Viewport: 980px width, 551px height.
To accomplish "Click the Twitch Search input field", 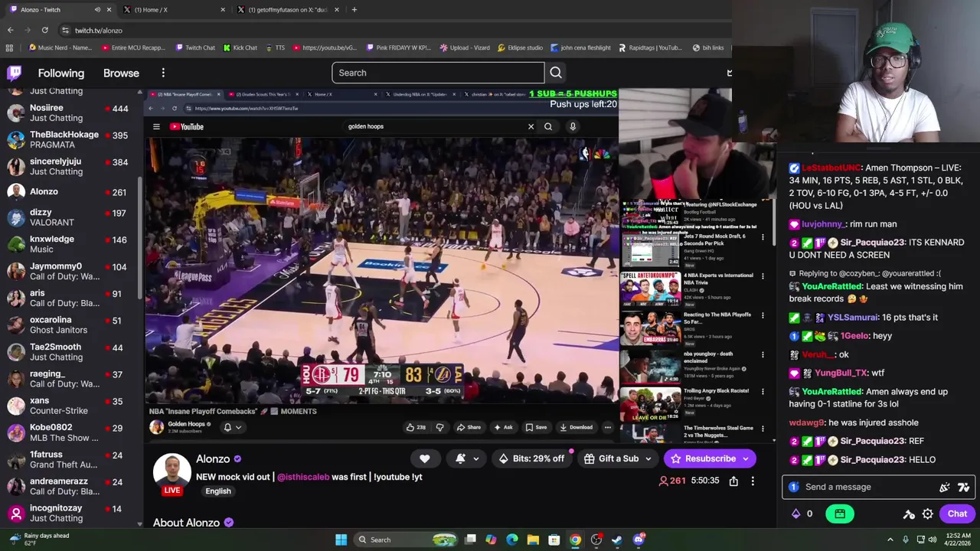I will click(438, 73).
